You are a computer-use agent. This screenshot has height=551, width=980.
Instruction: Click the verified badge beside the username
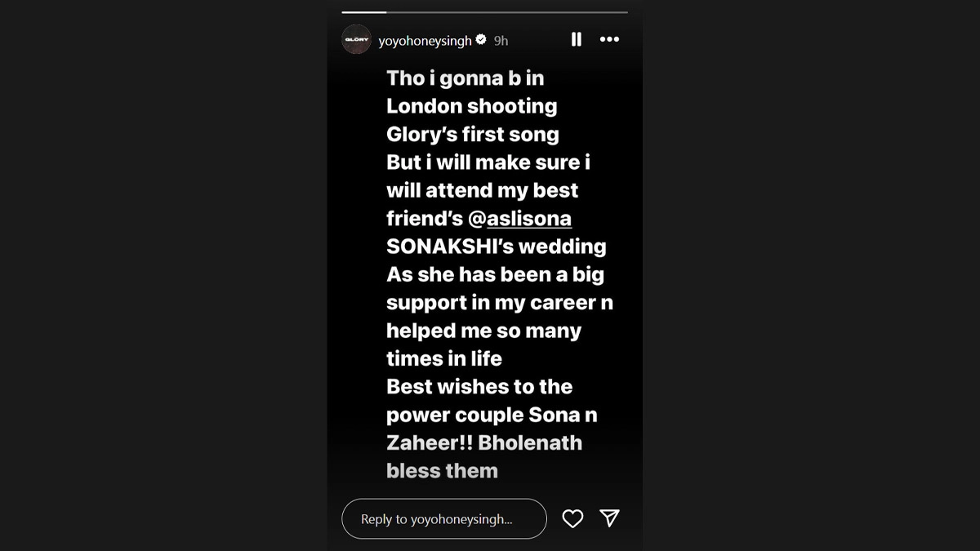(x=481, y=40)
